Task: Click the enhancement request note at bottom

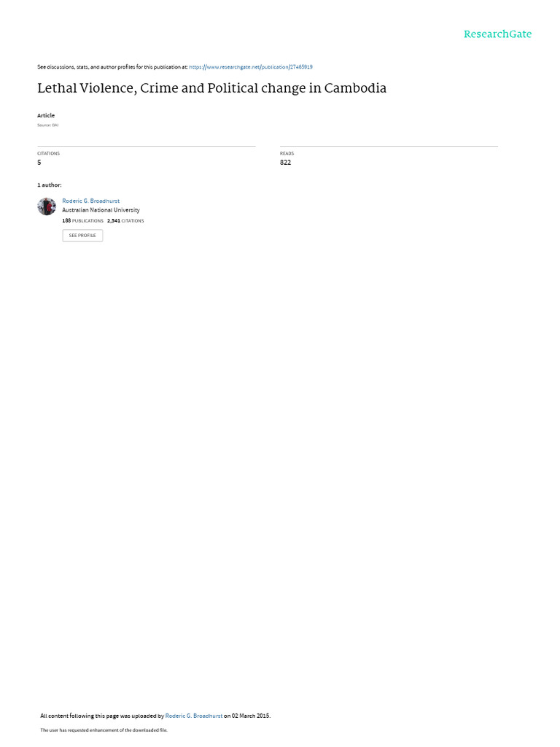Action: [104, 729]
